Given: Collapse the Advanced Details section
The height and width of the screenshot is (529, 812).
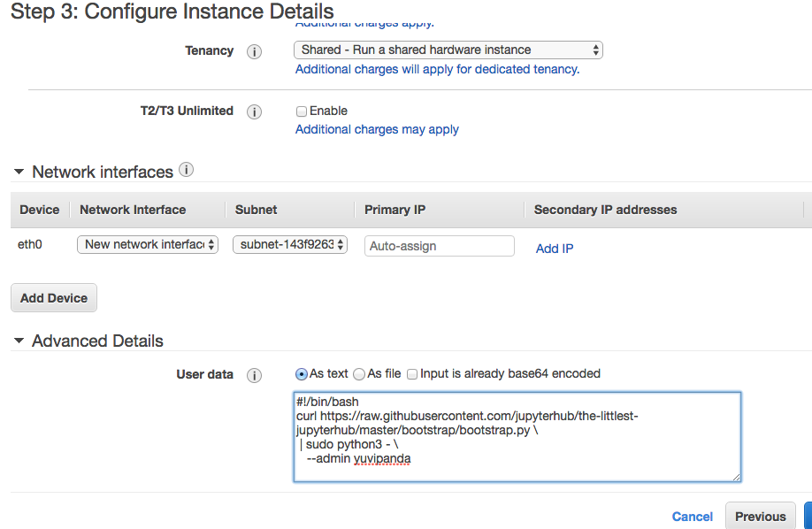Looking at the screenshot, I should [x=19, y=341].
